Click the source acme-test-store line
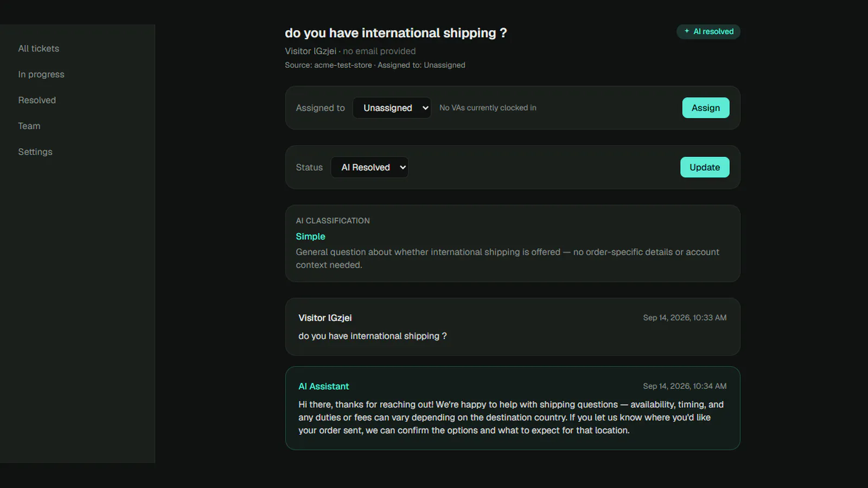Screen dimensions: 868x488 375,65
